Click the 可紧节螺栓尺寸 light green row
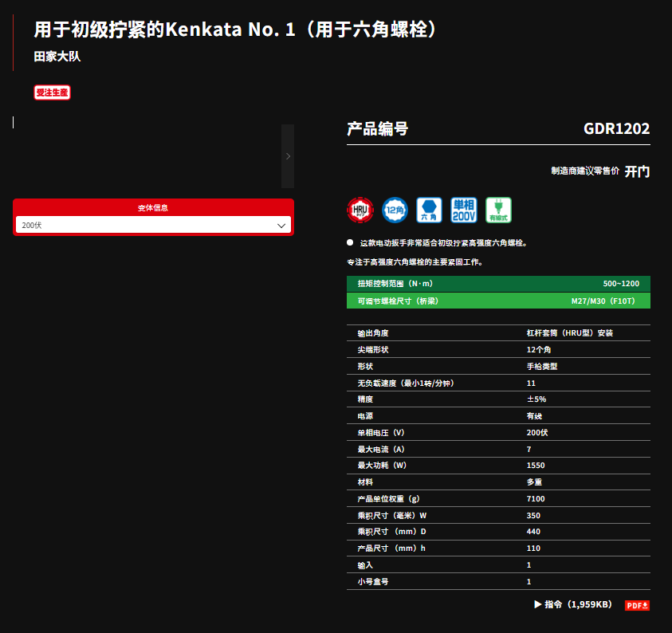This screenshot has width=672, height=633. pos(498,301)
